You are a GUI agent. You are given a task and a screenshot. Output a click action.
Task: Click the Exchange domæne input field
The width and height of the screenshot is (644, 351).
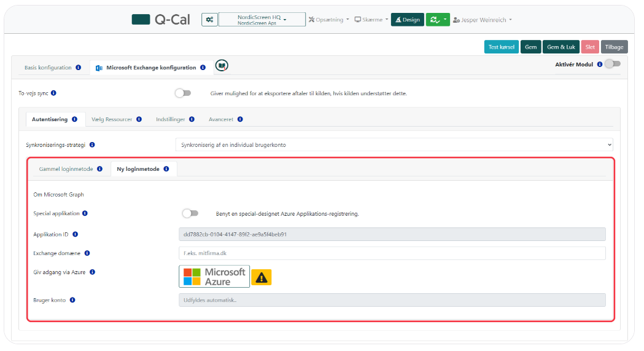(x=392, y=253)
